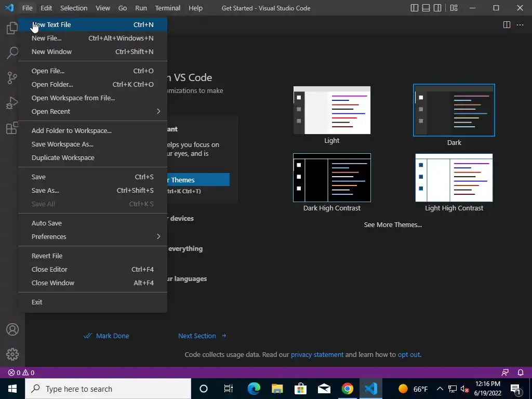
Task: Choose Save As... menu entry
Action: tap(92, 190)
